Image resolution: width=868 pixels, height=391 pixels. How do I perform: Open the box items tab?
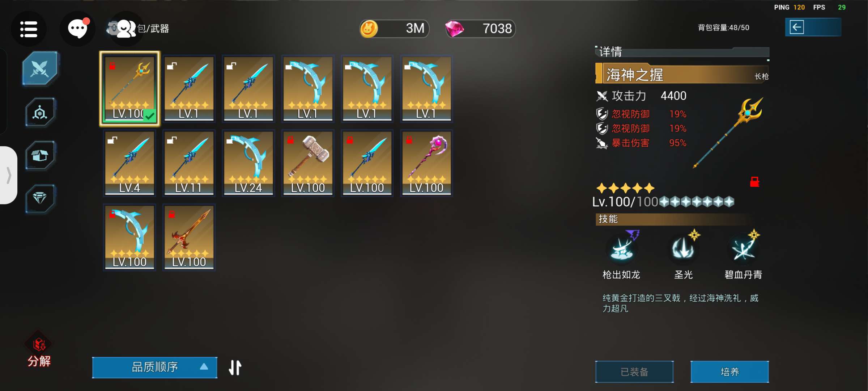[x=40, y=156]
